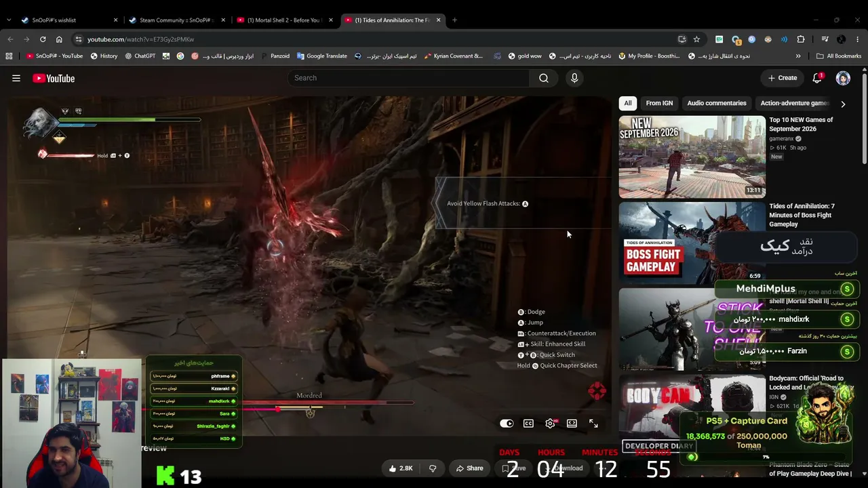Viewport: 868px width, 488px height.
Task: Open the browser home page
Action: pos(59,39)
